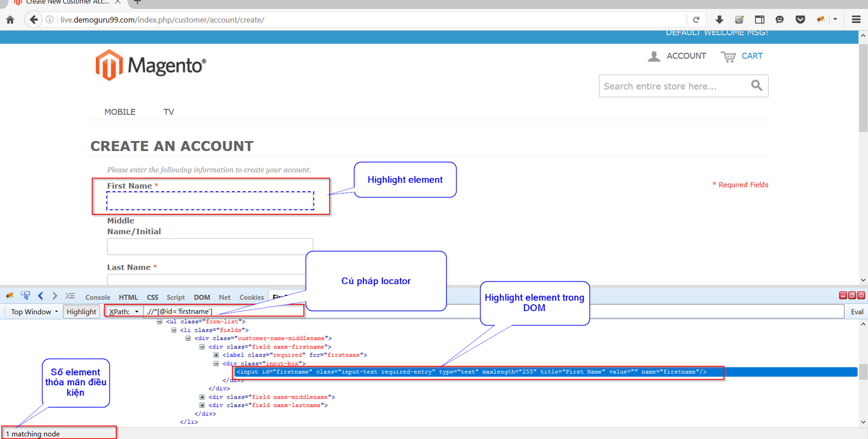This screenshot has height=439, width=868.
Task: Collapse the customer-name-middlename div node
Action: 188,338
